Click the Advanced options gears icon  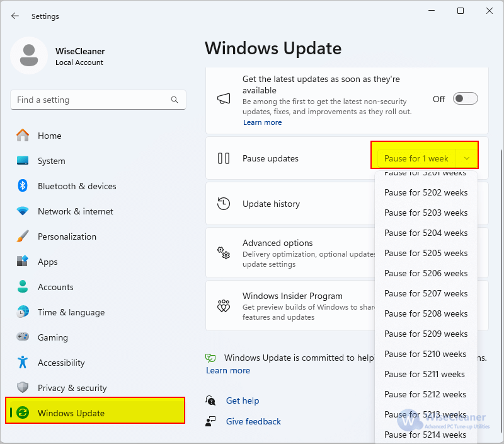coord(224,253)
